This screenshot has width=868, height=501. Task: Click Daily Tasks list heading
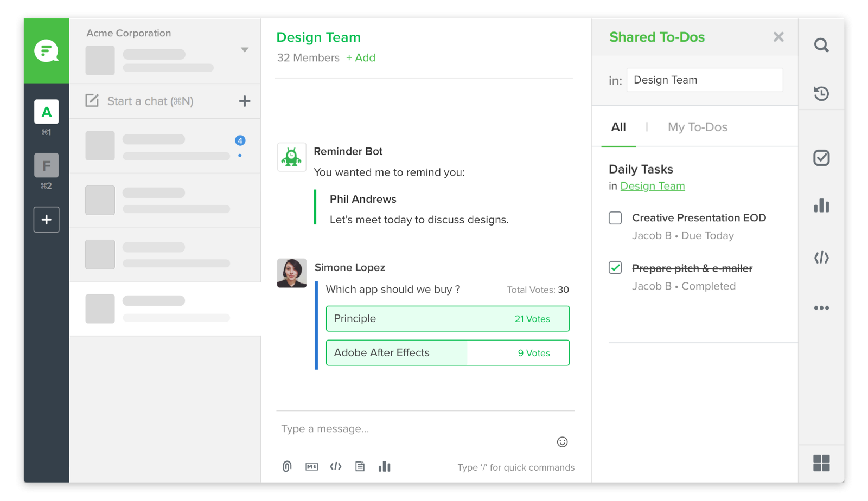pyautogui.click(x=641, y=169)
